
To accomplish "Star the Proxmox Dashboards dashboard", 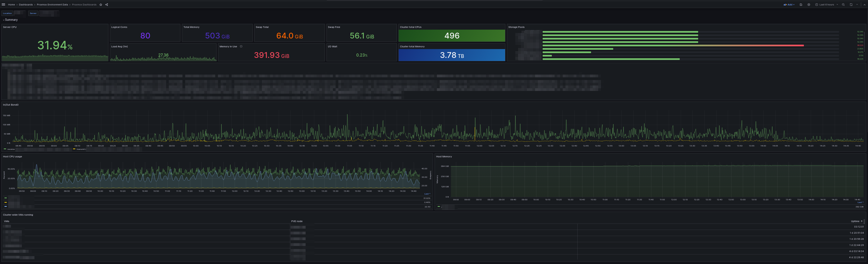I will (101, 5).
